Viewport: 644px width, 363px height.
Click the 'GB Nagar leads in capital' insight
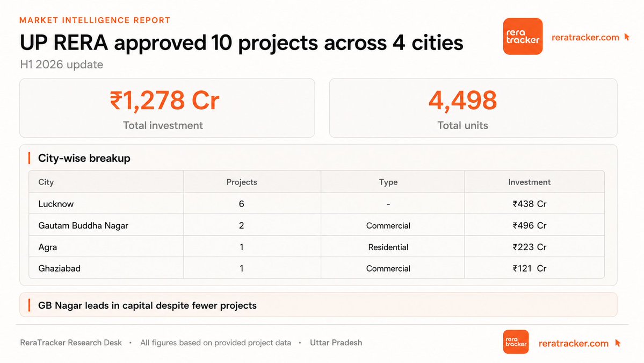[x=148, y=305]
